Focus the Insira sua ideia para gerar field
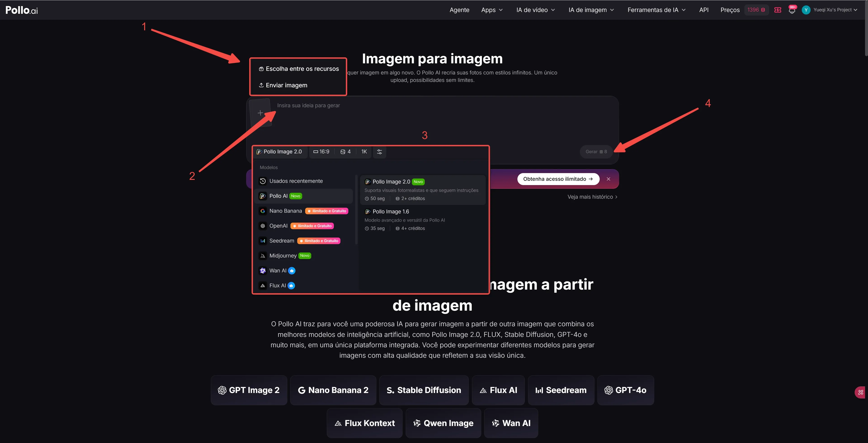Image resolution: width=868 pixels, height=443 pixels. (x=445, y=120)
